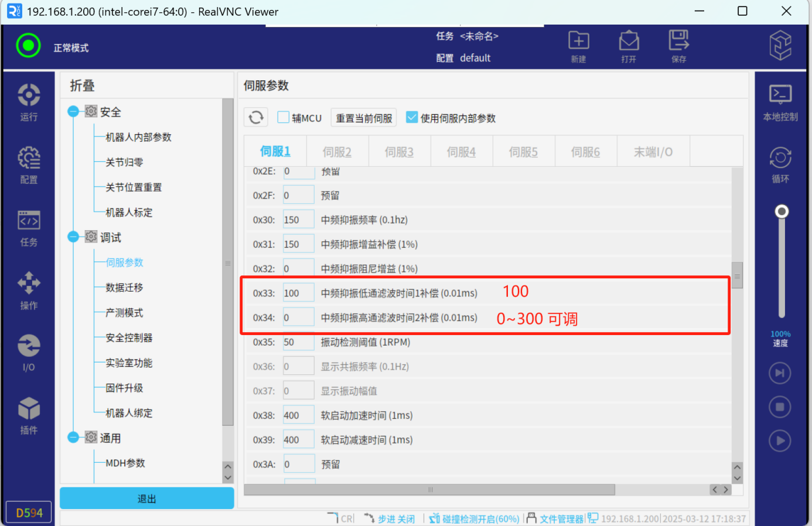Switch to the 伺服2 tab
This screenshot has width=812, height=526.
337,152
